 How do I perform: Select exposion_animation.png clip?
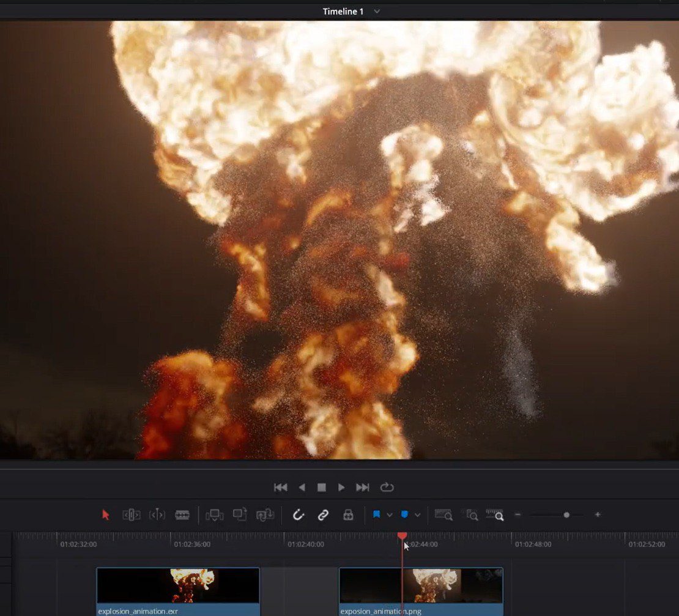(421, 592)
